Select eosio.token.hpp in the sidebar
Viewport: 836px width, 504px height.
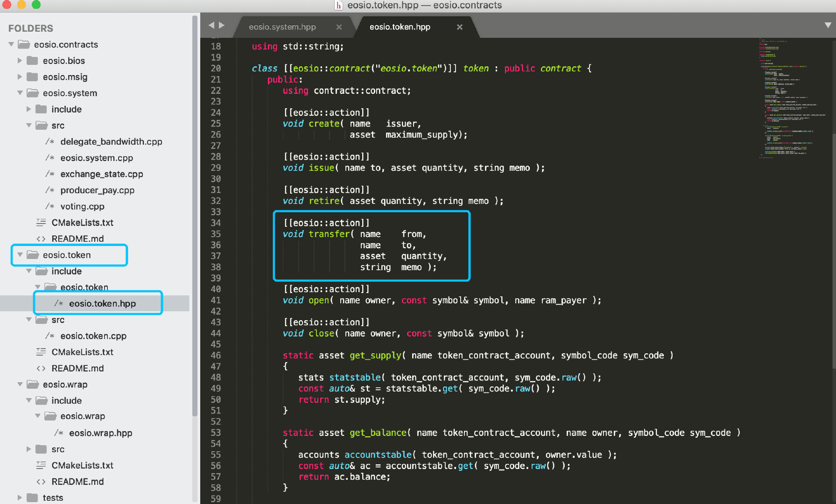(102, 303)
